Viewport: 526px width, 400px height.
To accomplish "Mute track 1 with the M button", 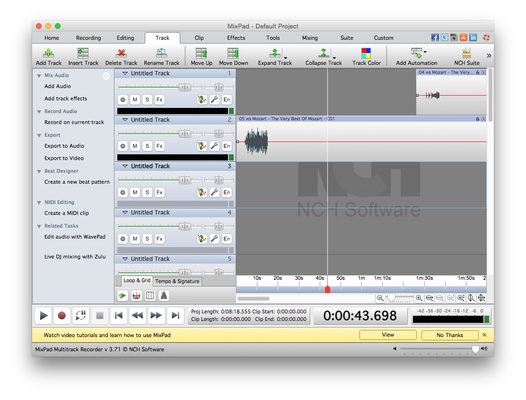I will point(135,100).
